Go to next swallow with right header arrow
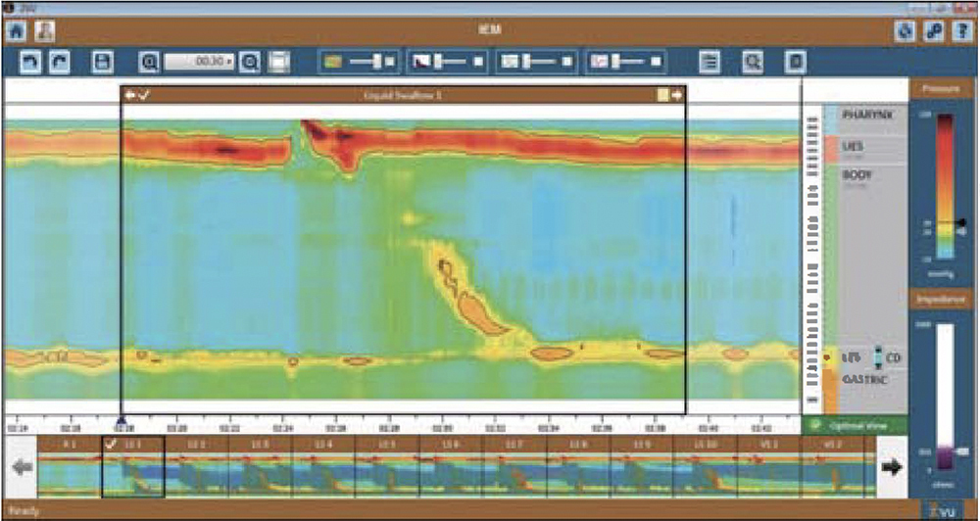The image size is (980, 521). (x=676, y=95)
